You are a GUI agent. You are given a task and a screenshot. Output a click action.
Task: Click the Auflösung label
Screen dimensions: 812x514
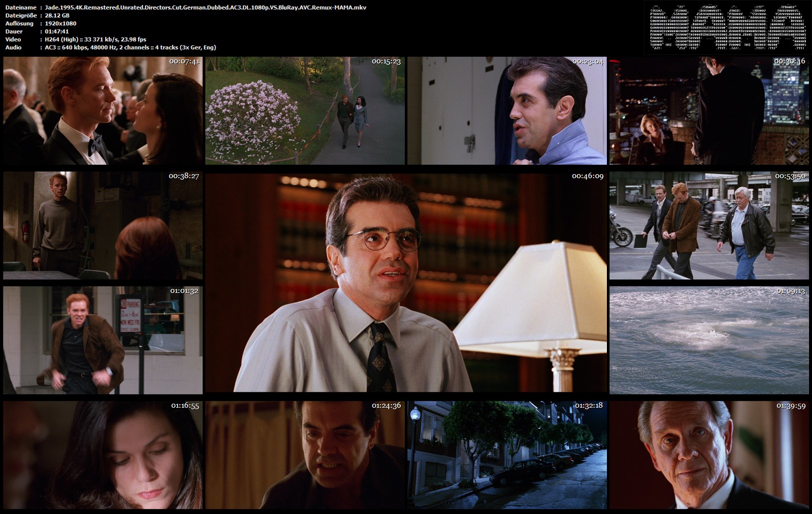tap(19, 23)
